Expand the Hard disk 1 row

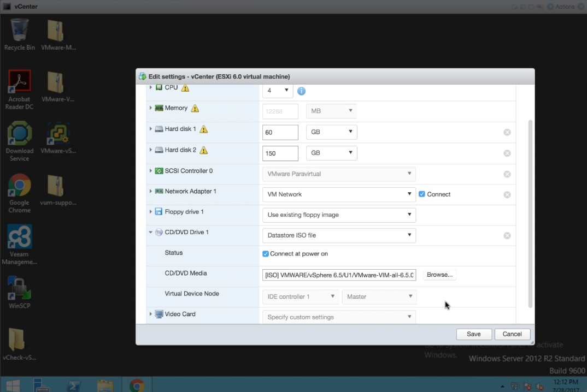pos(150,129)
